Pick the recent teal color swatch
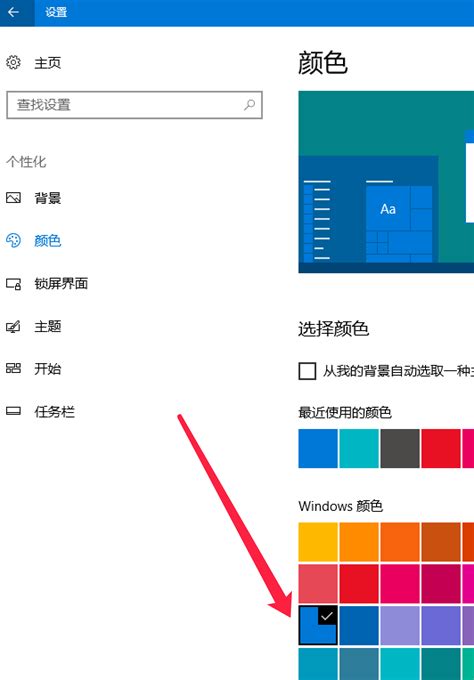The width and height of the screenshot is (474, 680). pos(359,448)
